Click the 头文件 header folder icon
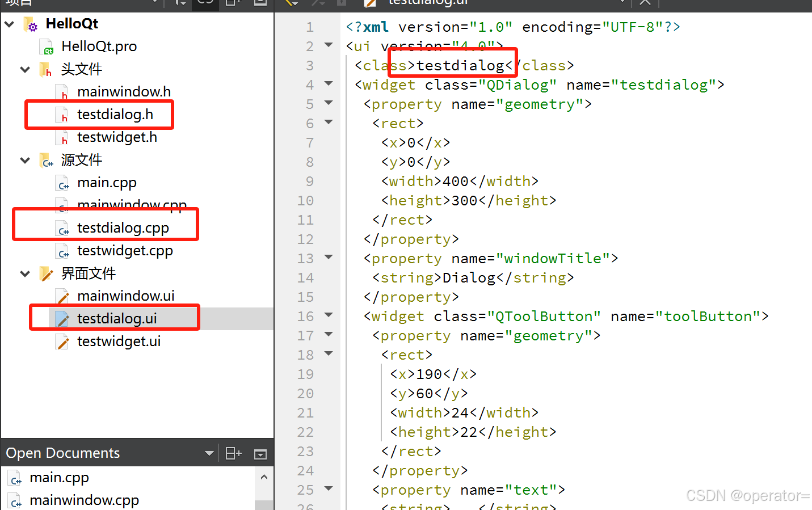Image resolution: width=812 pixels, height=510 pixels. pos(46,70)
